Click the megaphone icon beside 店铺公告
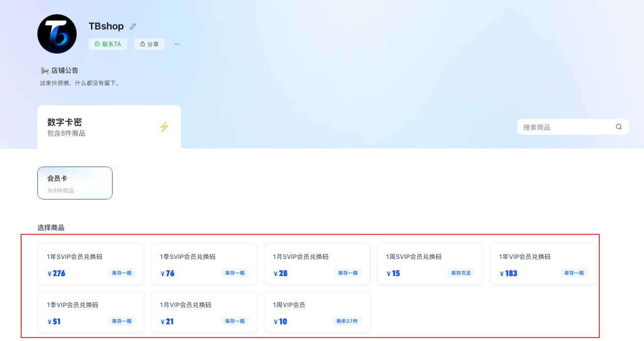 (x=44, y=70)
